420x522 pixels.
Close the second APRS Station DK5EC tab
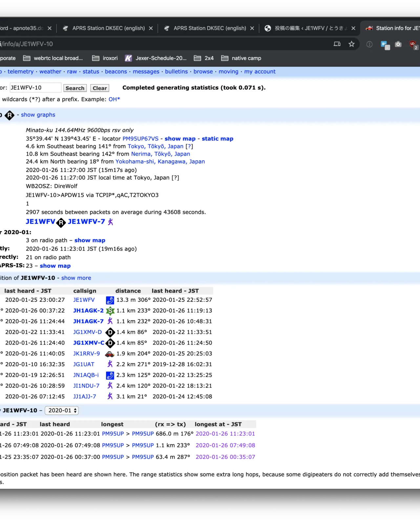[x=252, y=28]
